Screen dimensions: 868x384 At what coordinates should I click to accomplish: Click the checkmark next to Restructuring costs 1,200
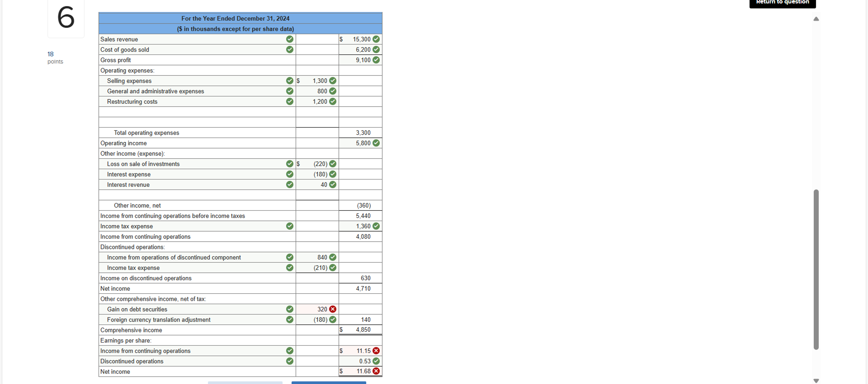(332, 102)
